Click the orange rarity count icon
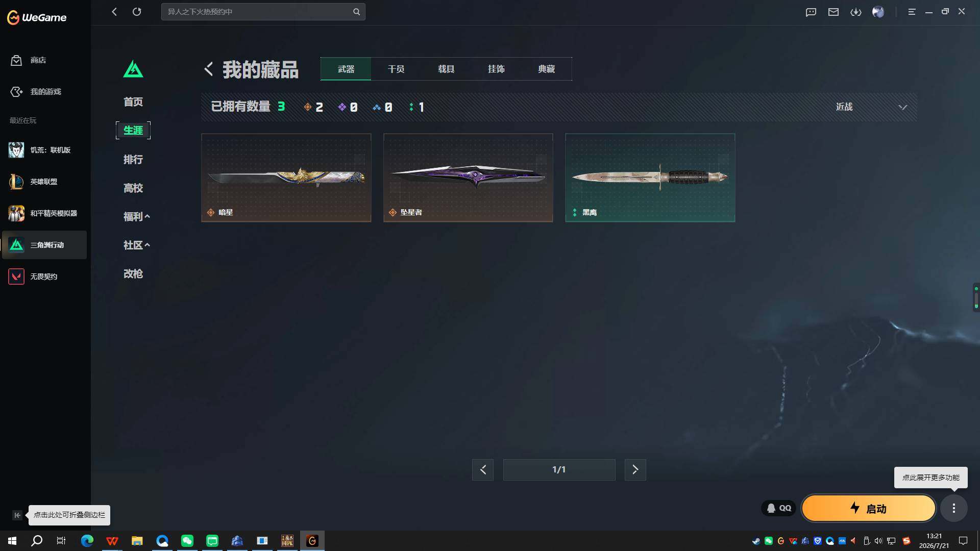980x551 pixels. [x=307, y=107]
